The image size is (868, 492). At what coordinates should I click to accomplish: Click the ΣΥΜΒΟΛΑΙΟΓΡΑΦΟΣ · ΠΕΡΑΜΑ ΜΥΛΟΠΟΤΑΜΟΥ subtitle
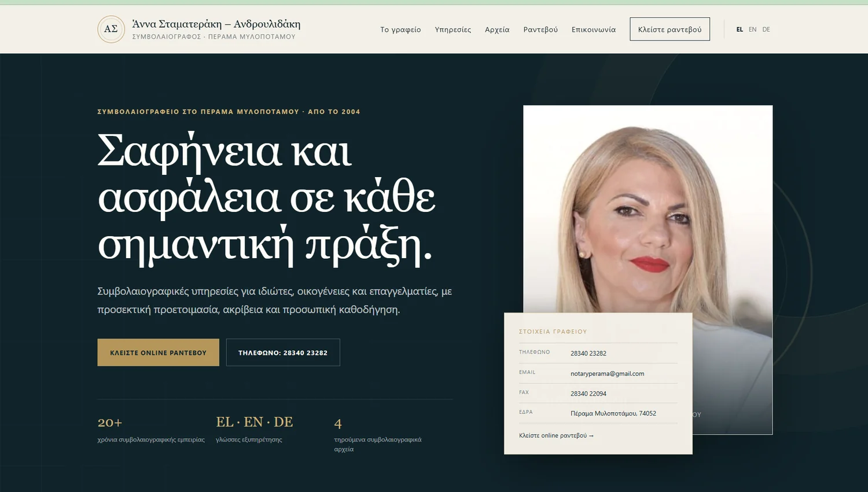pyautogui.click(x=214, y=36)
